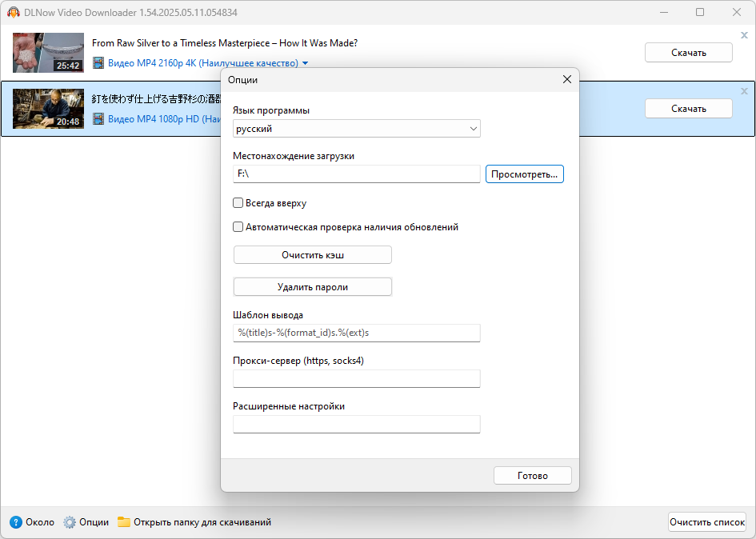Click the DLNow app icon in the title bar
Screen dimensions: 756x539
pyautogui.click(x=14, y=12)
